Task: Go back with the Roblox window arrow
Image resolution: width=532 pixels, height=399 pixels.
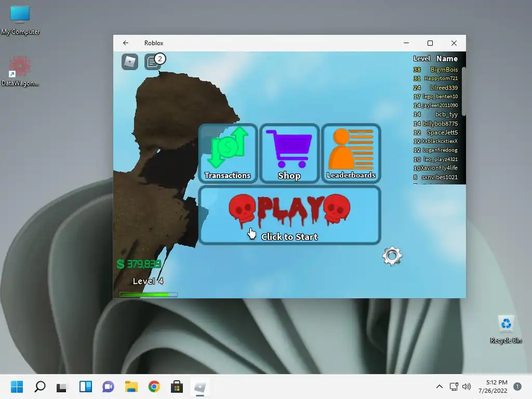Action: point(126,43)
